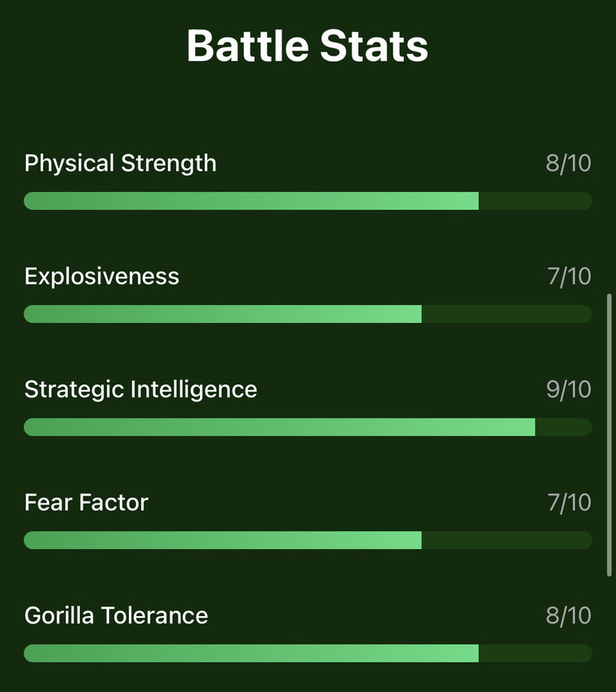
Task: Click the Battle Stats heading
Action: click(308, 46)
